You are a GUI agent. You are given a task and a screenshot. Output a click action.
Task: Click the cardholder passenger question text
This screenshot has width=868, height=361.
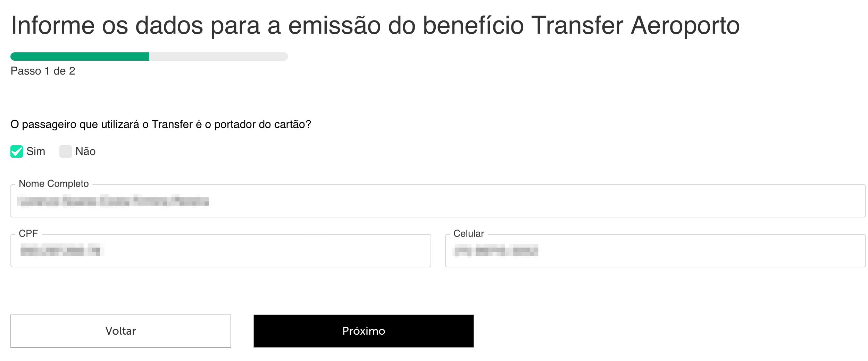click(161, 124)
